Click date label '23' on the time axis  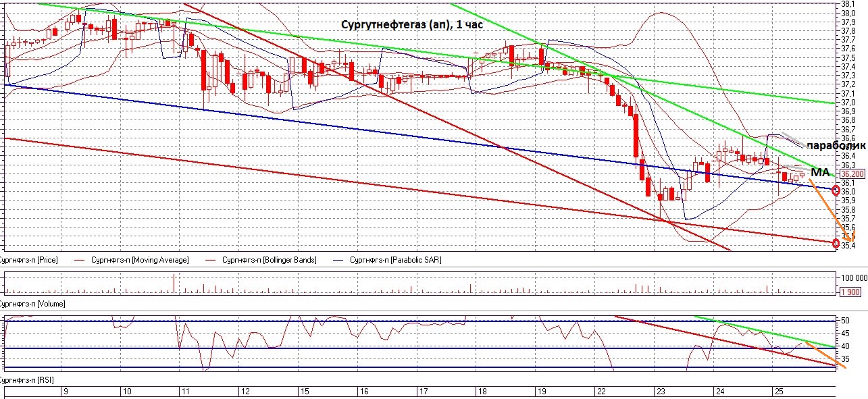(660, 392)
